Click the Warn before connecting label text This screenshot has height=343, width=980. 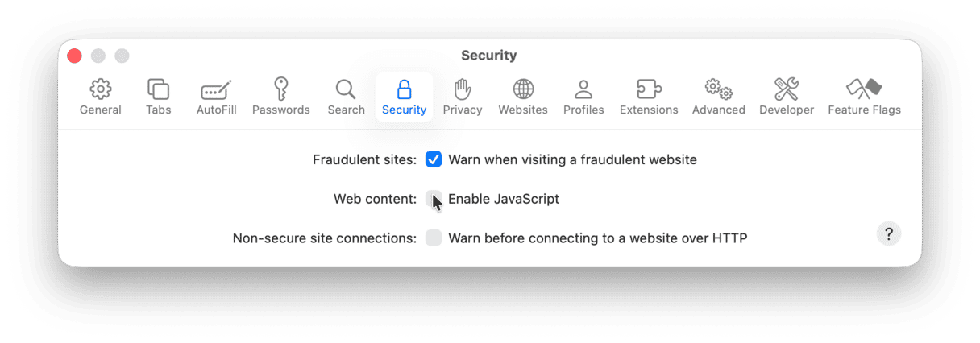tap(598, 238)
